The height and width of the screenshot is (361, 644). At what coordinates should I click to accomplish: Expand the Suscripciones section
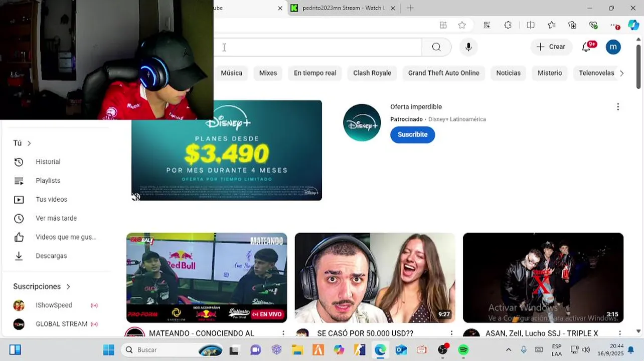[42, 286]
